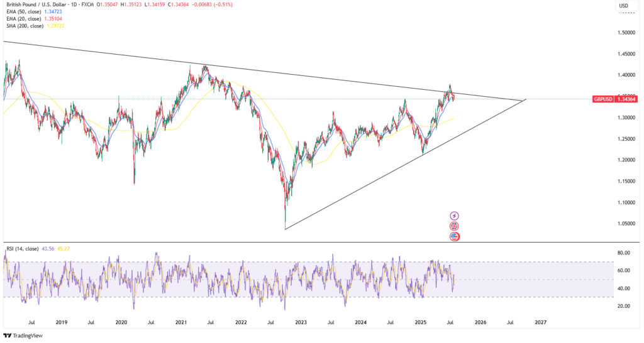Click the 1.34723 EMA 50 value
The height and width of the screenshot is (343, 644).
click(53, 11)
